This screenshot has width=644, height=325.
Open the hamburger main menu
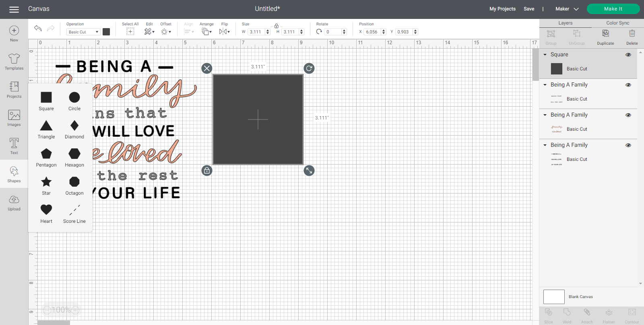click(x=14, y=9)
